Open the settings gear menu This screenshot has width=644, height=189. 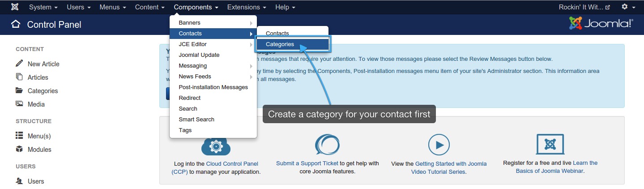(x=627, y=7)
